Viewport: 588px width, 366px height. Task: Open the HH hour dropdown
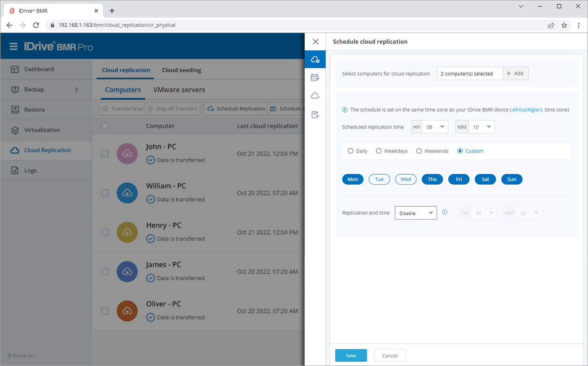click(429, 127)
